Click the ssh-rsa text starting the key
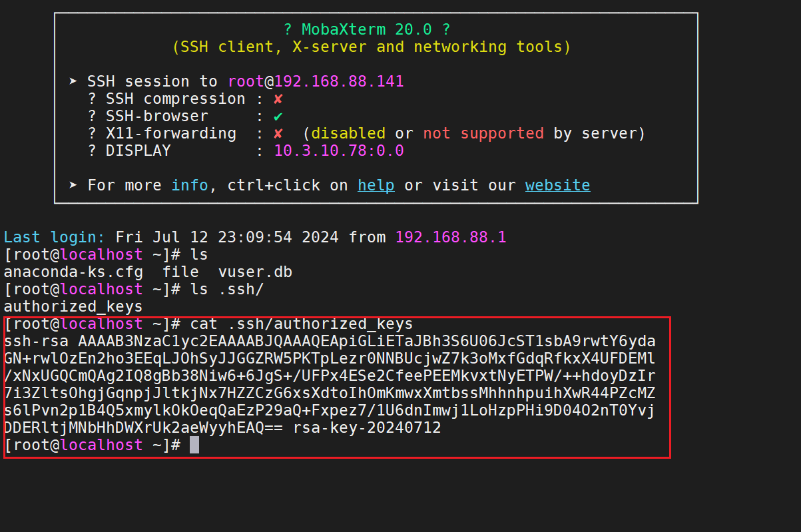Image resolution: width=801 pixels, height=532 pixels. coord(36,342)
